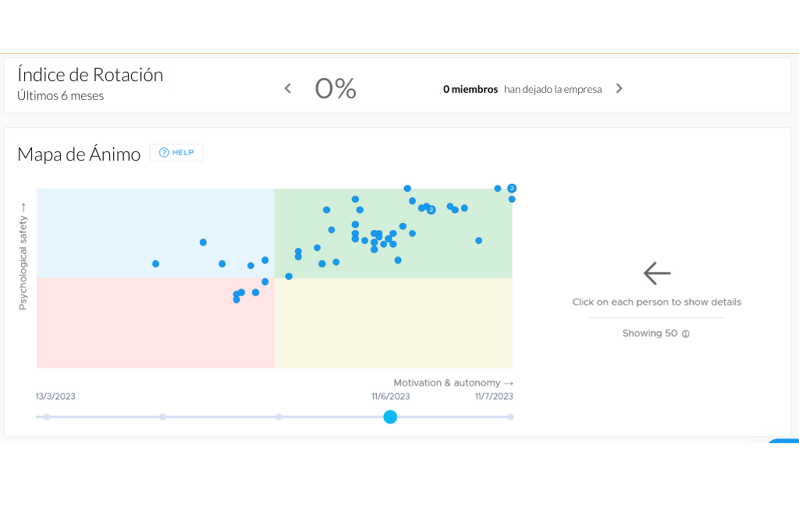The width and height of the screenshot is (799, 532).
Task: Click the 'Índice de Rotación' heading
Action: 91,75
